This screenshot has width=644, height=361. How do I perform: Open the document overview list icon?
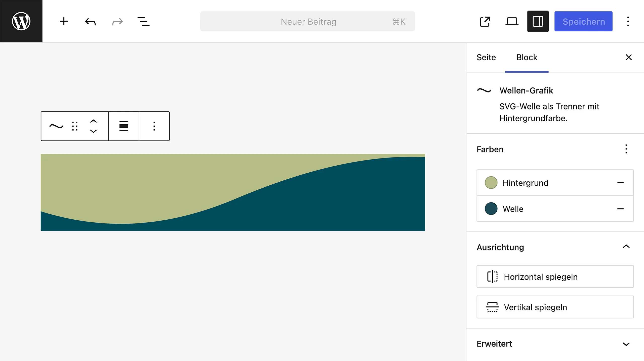click(144, 21)
